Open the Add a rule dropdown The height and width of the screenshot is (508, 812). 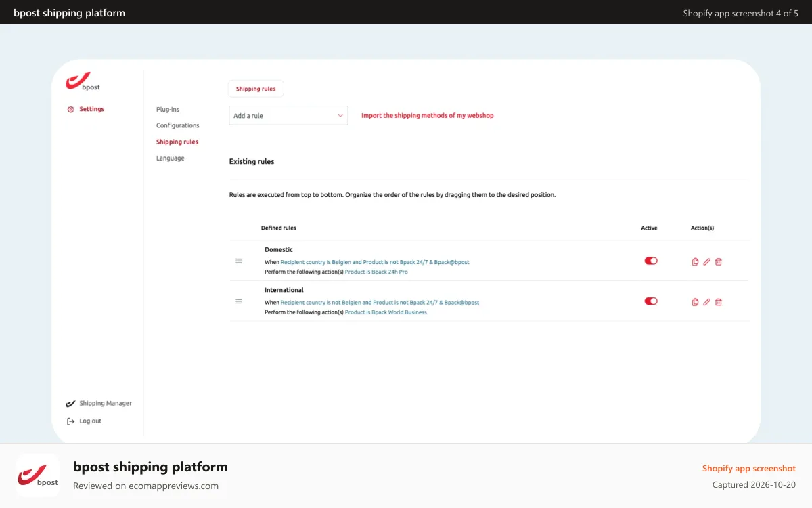(x=288, y=116)
